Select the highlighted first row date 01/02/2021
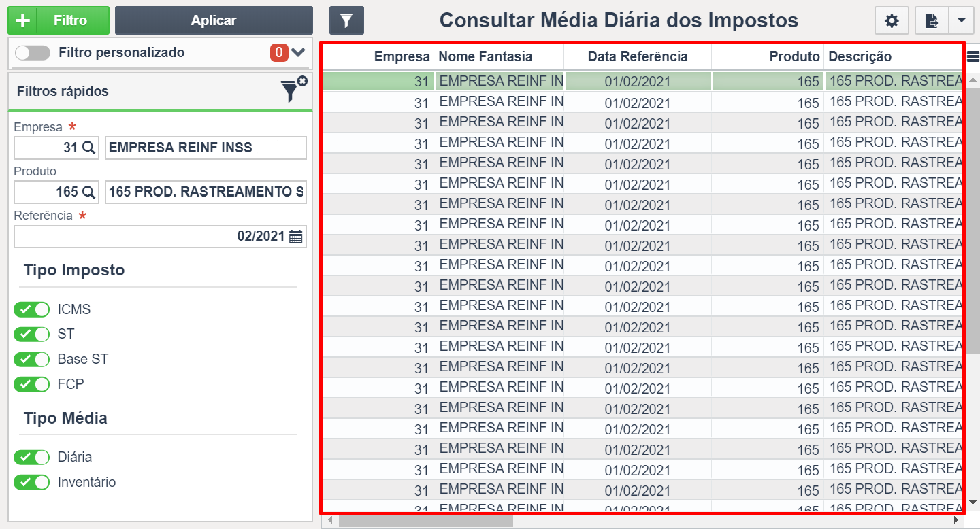The height and width of the screenshot is (529, 980). pos(638,82)
